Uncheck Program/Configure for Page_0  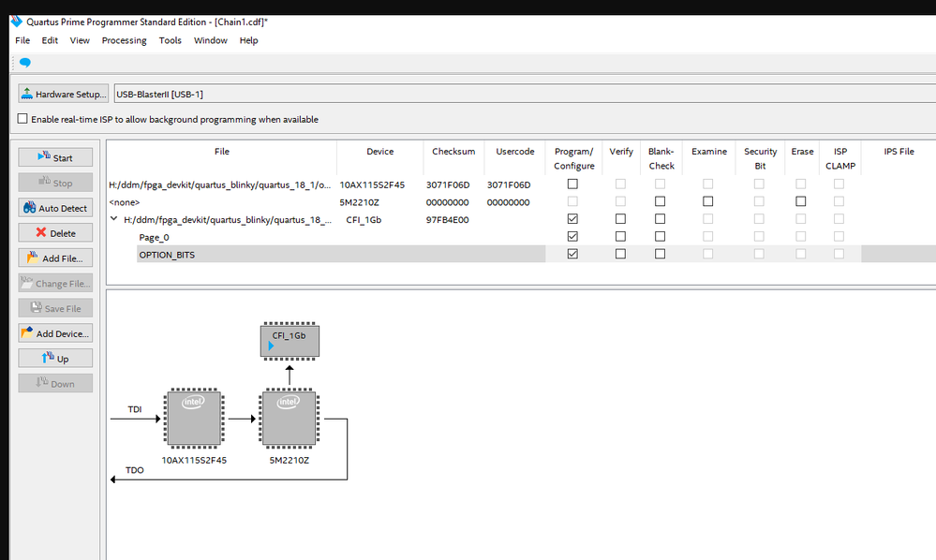[x=572, y=236]
